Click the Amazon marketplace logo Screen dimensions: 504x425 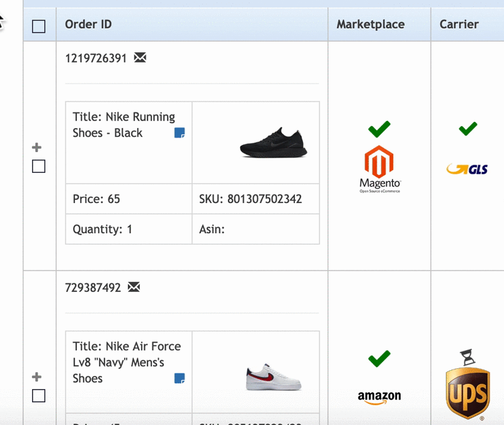pyautogui.click(x=379, y=397)
